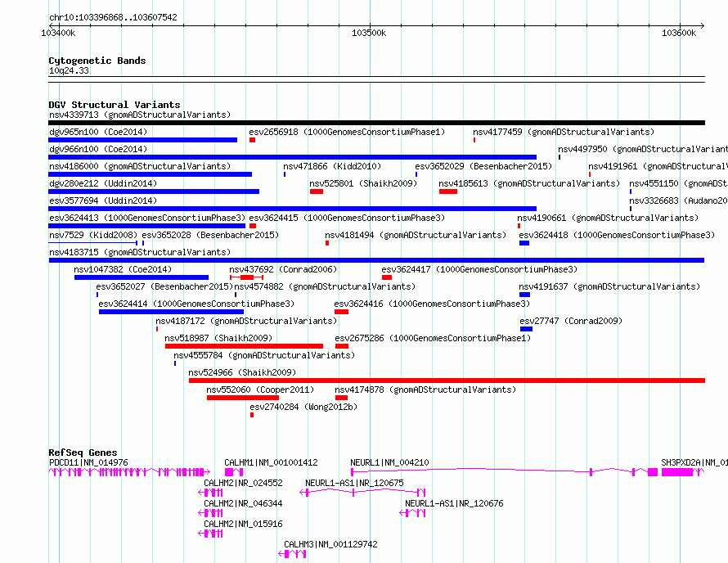Select nsv525801 (Shaikh2009) label
This screenshot has height=563, width=728.
tap(363, 183)
